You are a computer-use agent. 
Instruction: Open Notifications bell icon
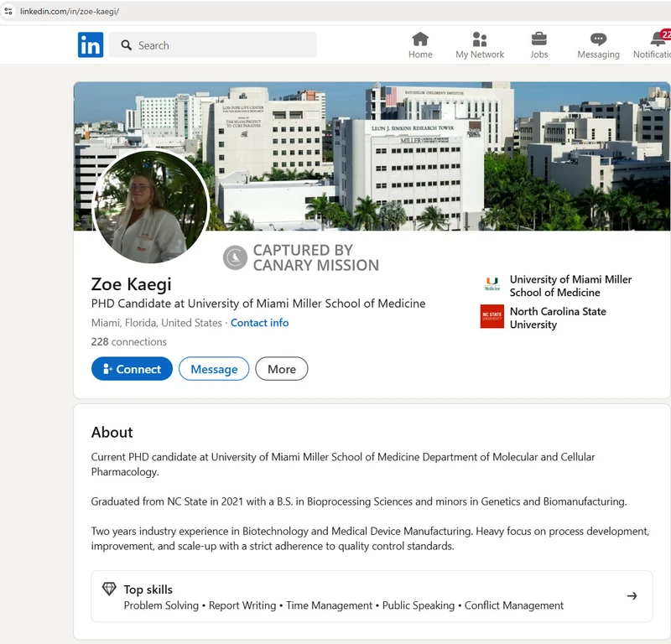[x=658, y=39]
